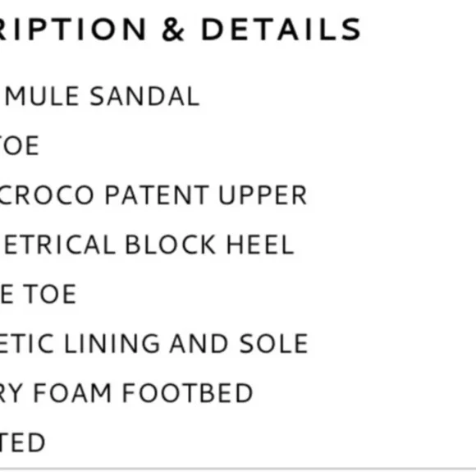The image size is (476, 476).
Task: Click the BLOCK HEEL detail line
Action: click(x=147, y=245)
